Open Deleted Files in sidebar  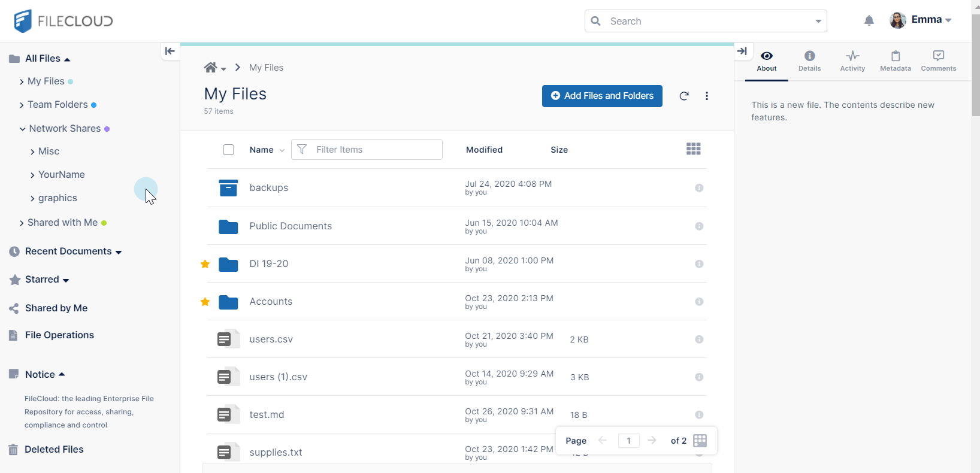click(54, 450)
